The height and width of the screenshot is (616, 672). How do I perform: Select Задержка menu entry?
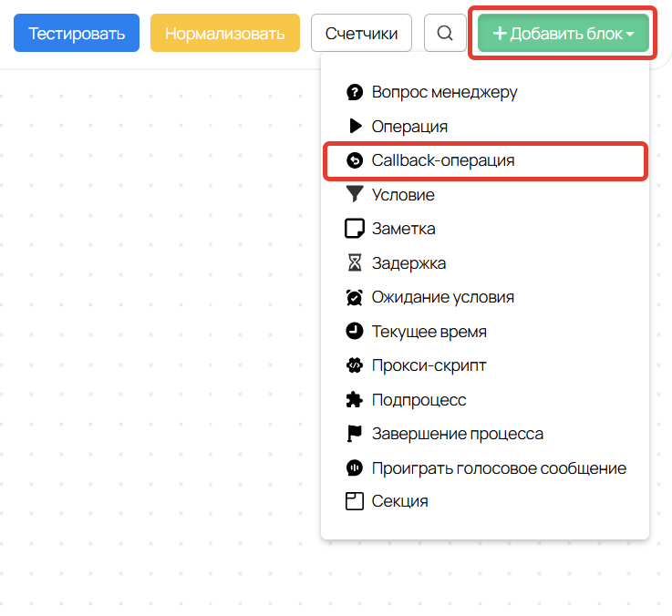click(485, 263)
